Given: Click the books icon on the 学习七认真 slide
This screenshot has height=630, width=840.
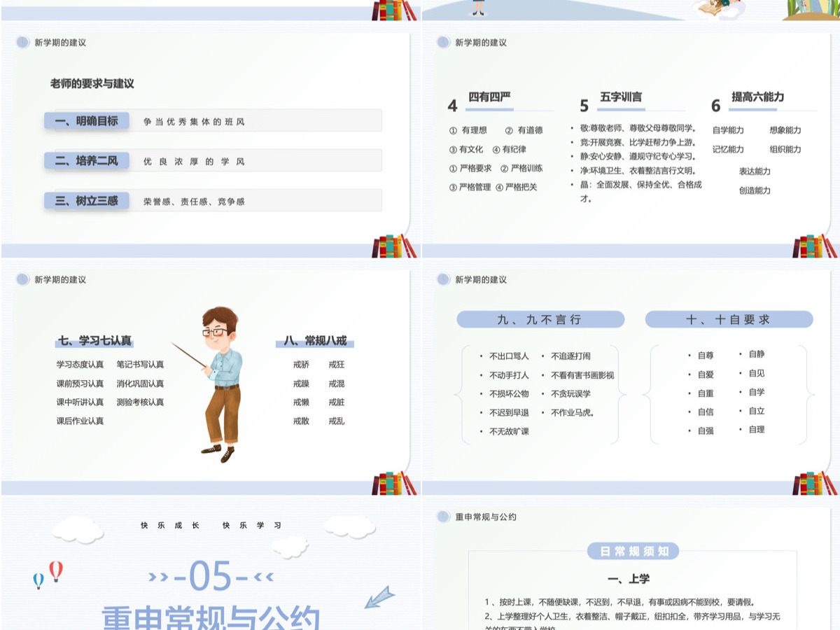Looking at the screenshot, I should [394, 483].
